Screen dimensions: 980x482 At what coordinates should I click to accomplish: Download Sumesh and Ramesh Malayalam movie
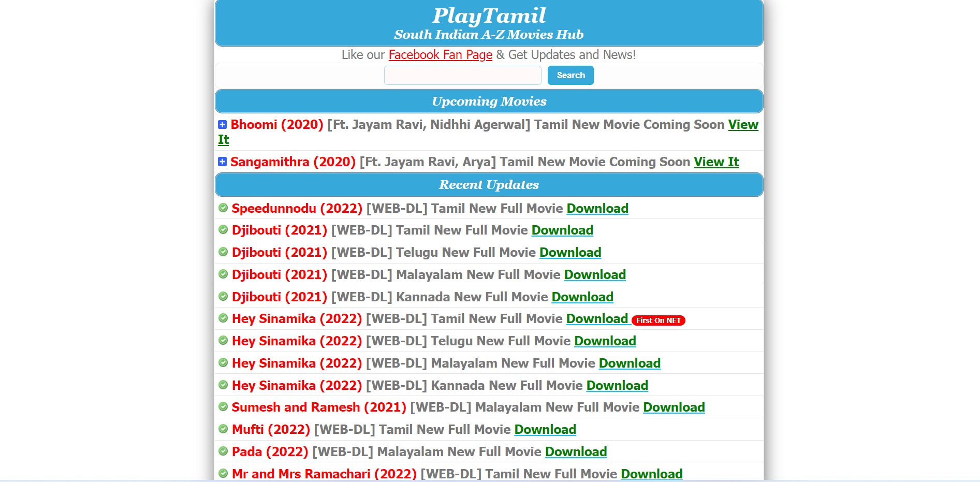674,407
